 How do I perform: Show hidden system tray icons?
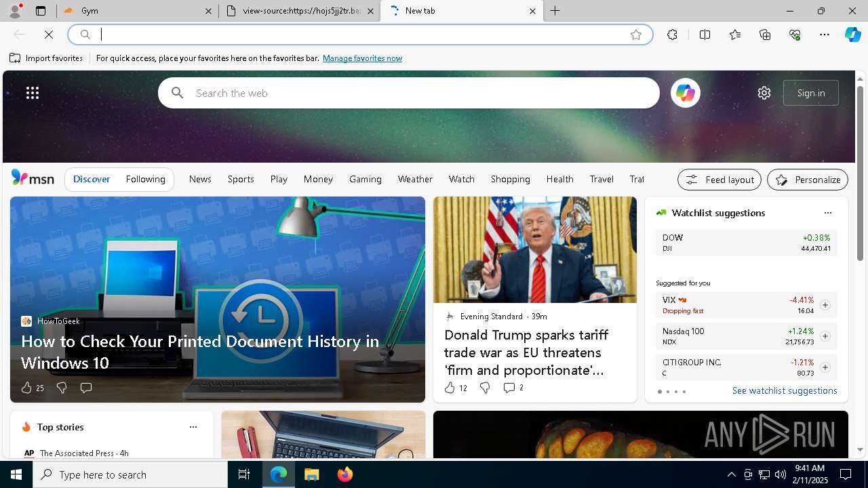[x=731, y=474]
